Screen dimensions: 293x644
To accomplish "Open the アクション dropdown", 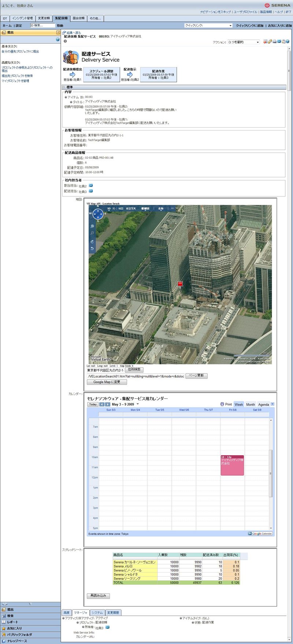I will 244,42.
